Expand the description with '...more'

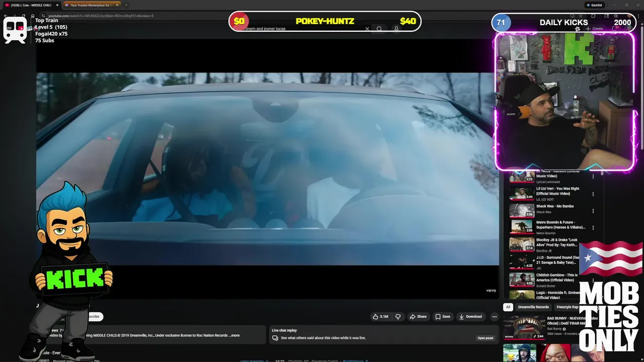[x=234, y=335]
